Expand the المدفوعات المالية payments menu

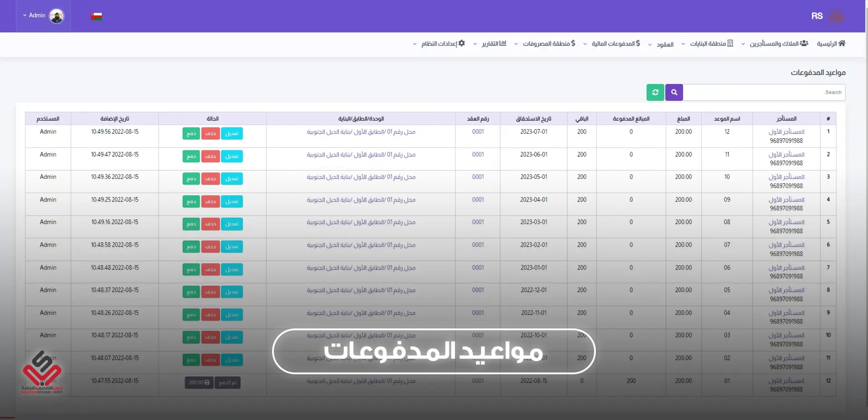pyautogui.click(x=612, y=43)
